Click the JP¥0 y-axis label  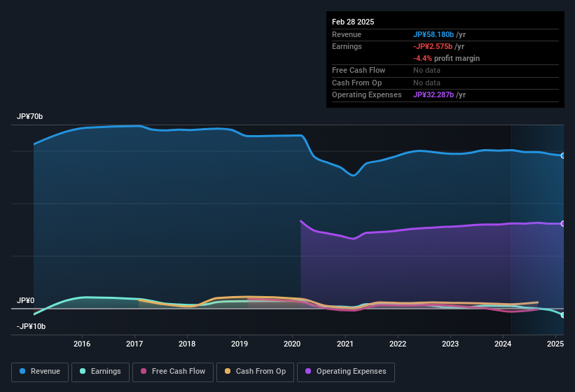(x=26, y=300)
